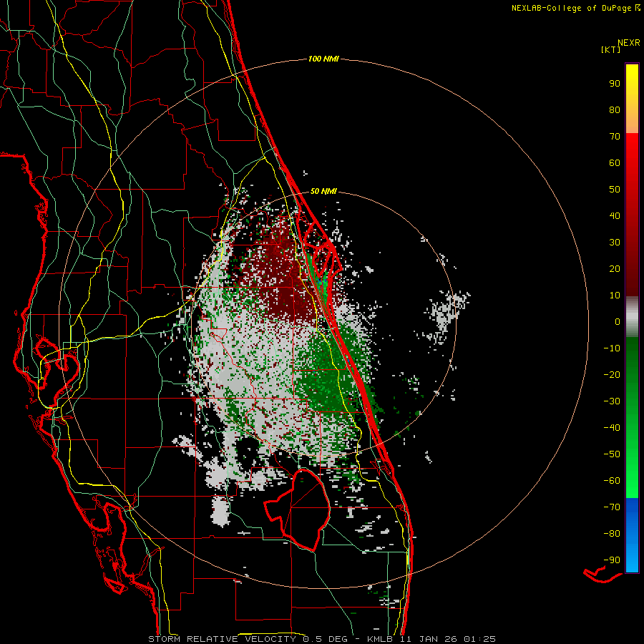Pick the blue segment at color bar bottom
Screen dimensions: 644x644
(x=632, y=535)
